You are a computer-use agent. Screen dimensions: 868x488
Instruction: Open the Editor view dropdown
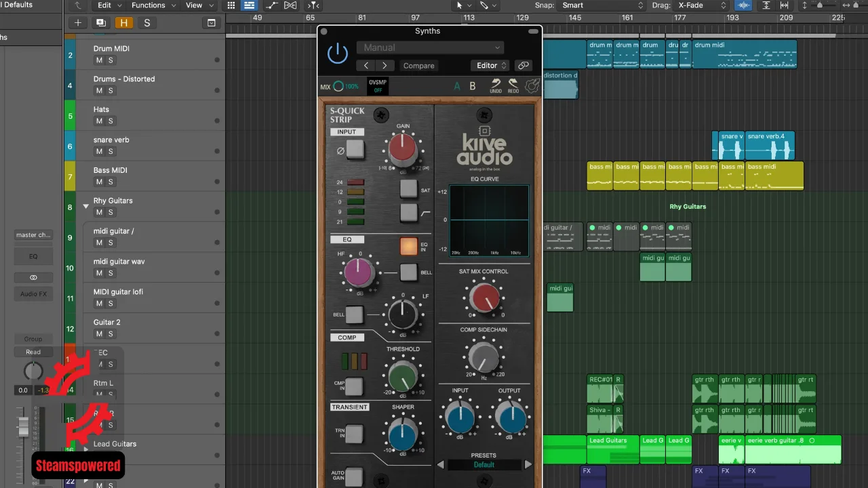coord(490,66)
